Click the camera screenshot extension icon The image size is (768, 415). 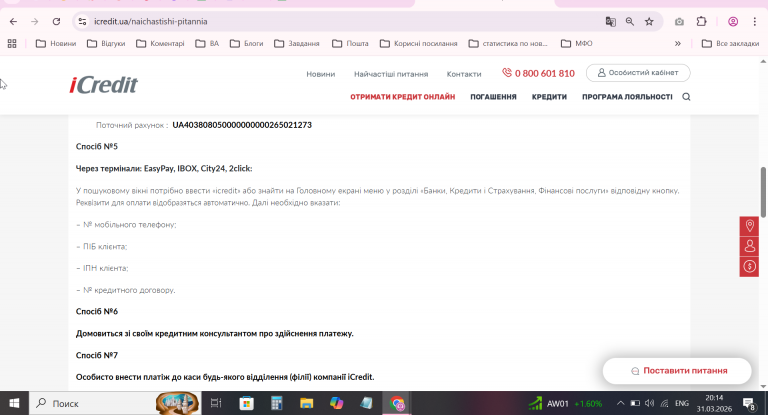point(679,22)
